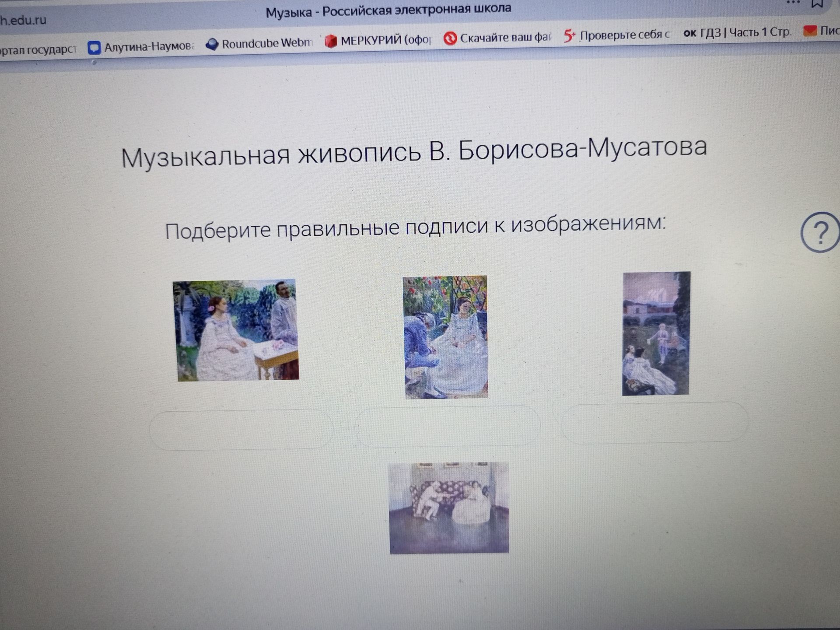Click heading Музыкальная живопись В. Борисова-Мусатова

414,152
